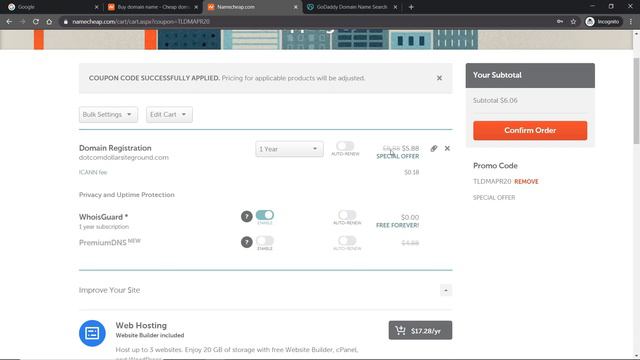Close the Buy domain name tab
This screenshot has width=640, height=360.
tap(196, 7)
